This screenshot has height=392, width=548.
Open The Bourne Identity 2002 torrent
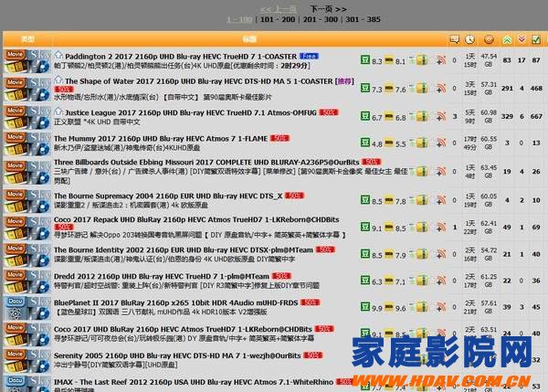click(184, 249)
